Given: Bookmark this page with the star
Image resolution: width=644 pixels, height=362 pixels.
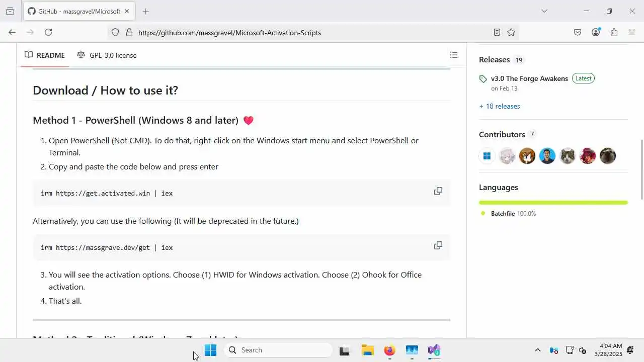Looking at the screenshot, I should coord(511,32).
